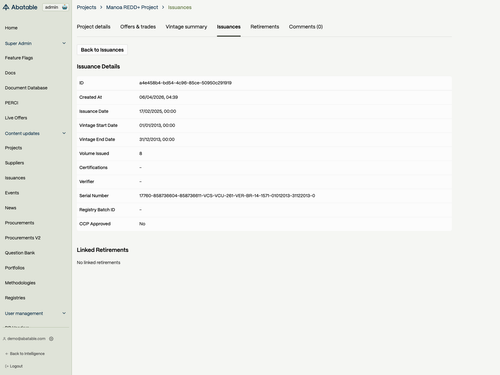Screen dimensions: 500x375
Task: Open Issuances in the sidebar
Action: (15, 178)
